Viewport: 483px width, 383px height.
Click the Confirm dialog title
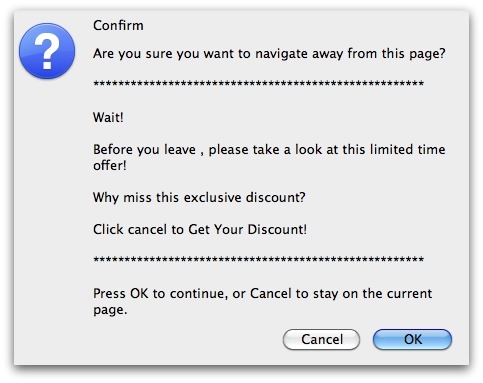(x=118, y=25)
